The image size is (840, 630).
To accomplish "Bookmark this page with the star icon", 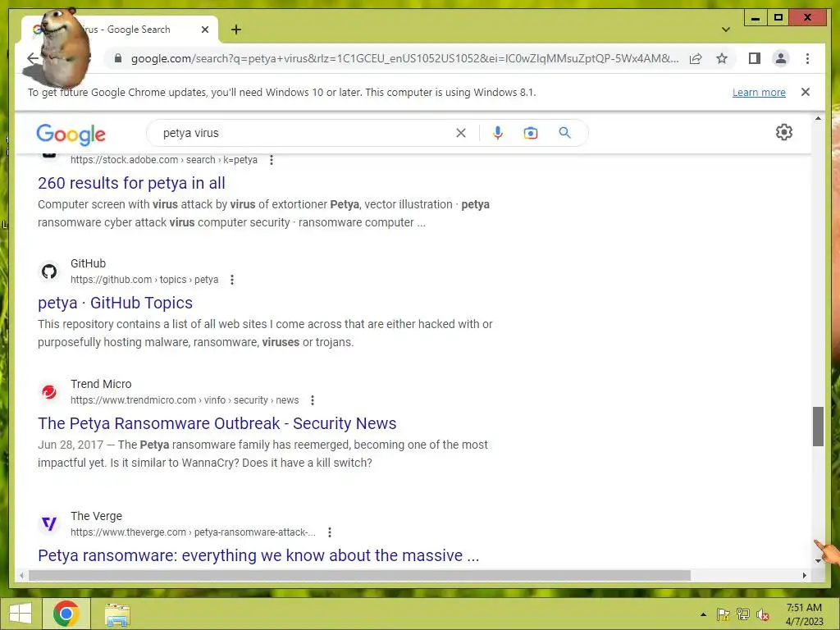I will click(722, 58).
